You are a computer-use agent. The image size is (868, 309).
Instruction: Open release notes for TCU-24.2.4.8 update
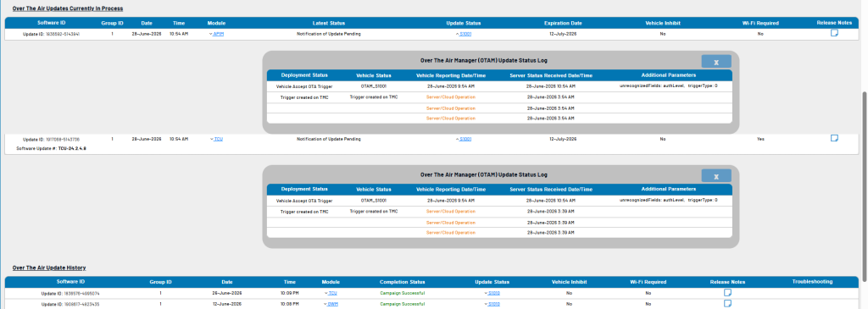(x=834, y=138)
